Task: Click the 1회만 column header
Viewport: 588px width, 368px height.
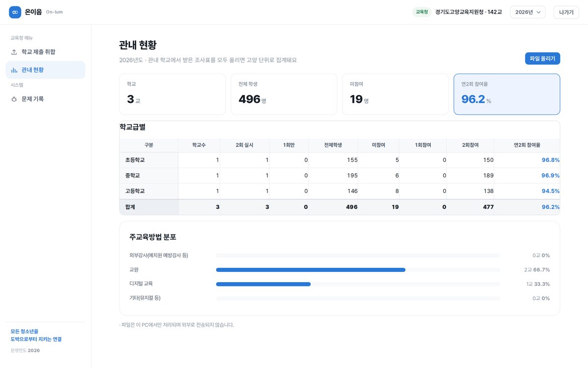Action: click(x=289, y=145)
